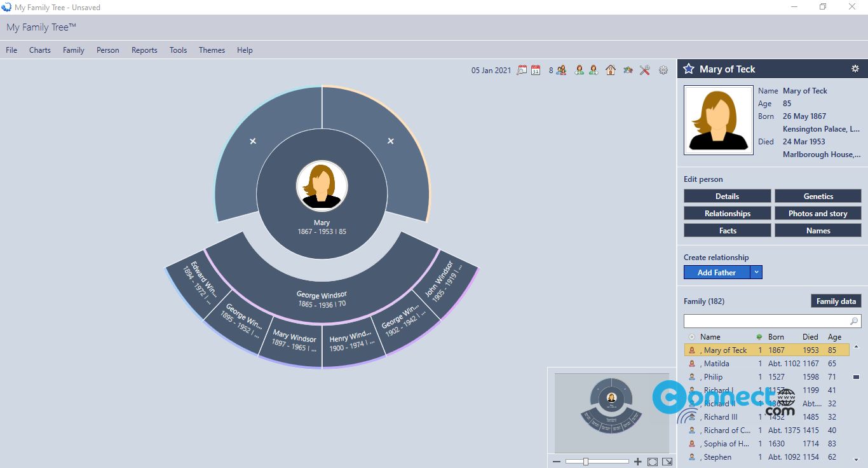This screenshot has width=868, height=468.
Task: Select the Mary center node in the chart
Action: [x=322, y=194]
